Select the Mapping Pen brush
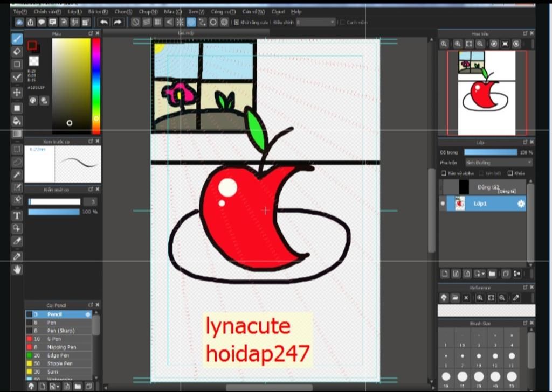The image size is (552, 392). [58, 347]
